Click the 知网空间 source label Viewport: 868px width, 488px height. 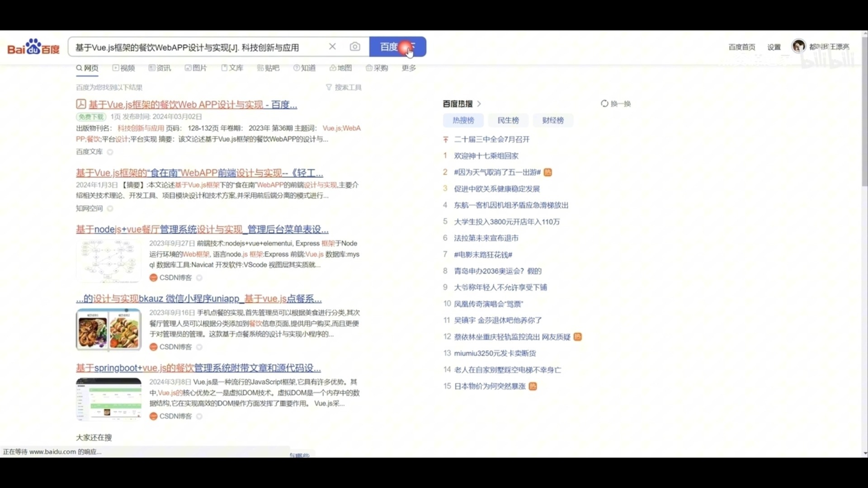90,208
